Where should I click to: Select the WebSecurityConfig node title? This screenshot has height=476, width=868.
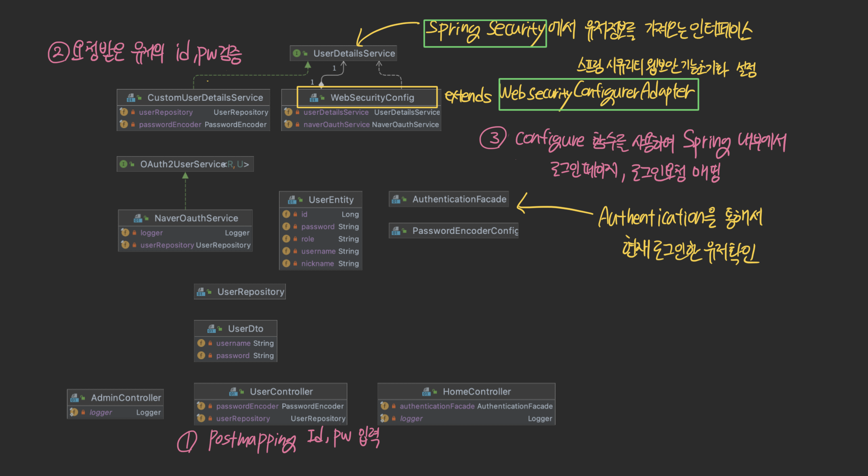pyautogui.click(x=372, y=98)
